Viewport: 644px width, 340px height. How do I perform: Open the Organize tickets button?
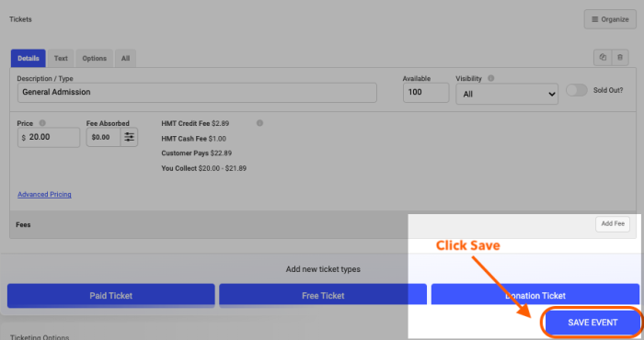[610, 19]
